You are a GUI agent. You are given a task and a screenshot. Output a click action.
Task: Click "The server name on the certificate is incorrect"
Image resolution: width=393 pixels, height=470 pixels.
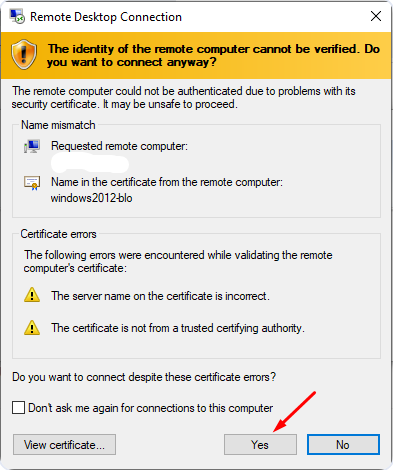coord(160,296)
